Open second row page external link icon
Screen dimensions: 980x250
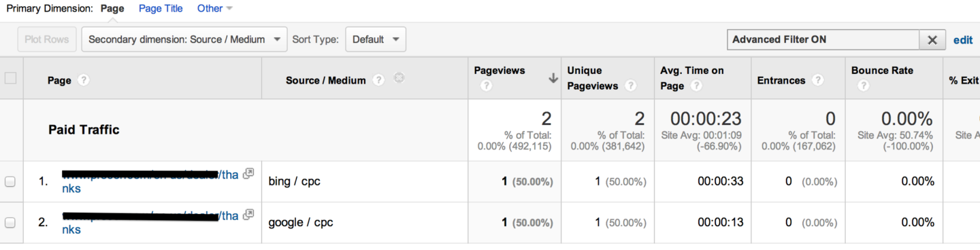click(248, 215)
